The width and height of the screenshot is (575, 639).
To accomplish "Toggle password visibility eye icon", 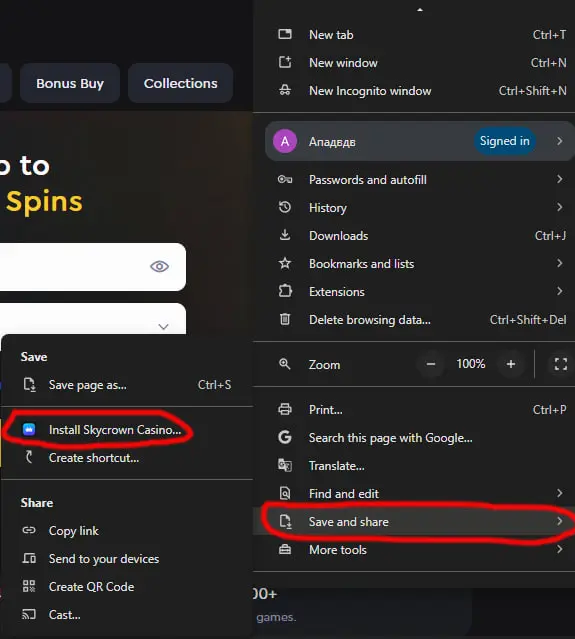I will (x=159, y=267).
